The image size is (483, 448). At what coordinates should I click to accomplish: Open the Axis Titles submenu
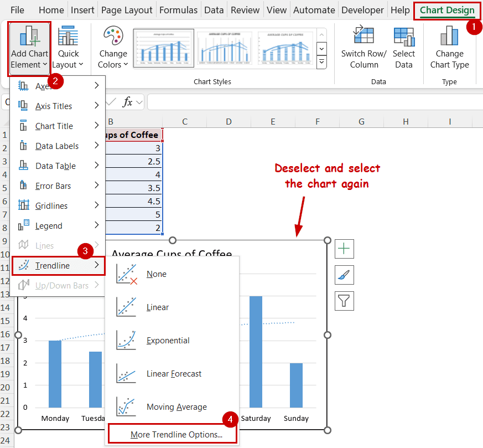(58, 106)
